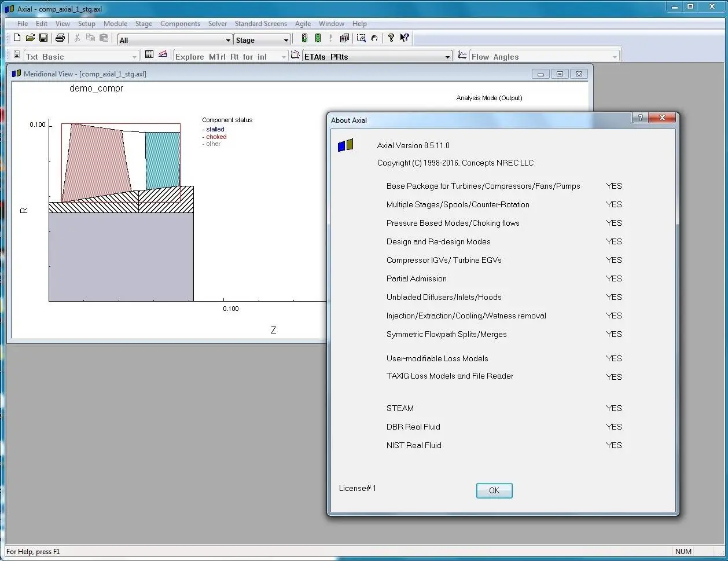Image resolution: width=728 pixels, height=561 pixels.
Task: Click the pink hatched rotor blade region
Action: click(x=96, y=162)
